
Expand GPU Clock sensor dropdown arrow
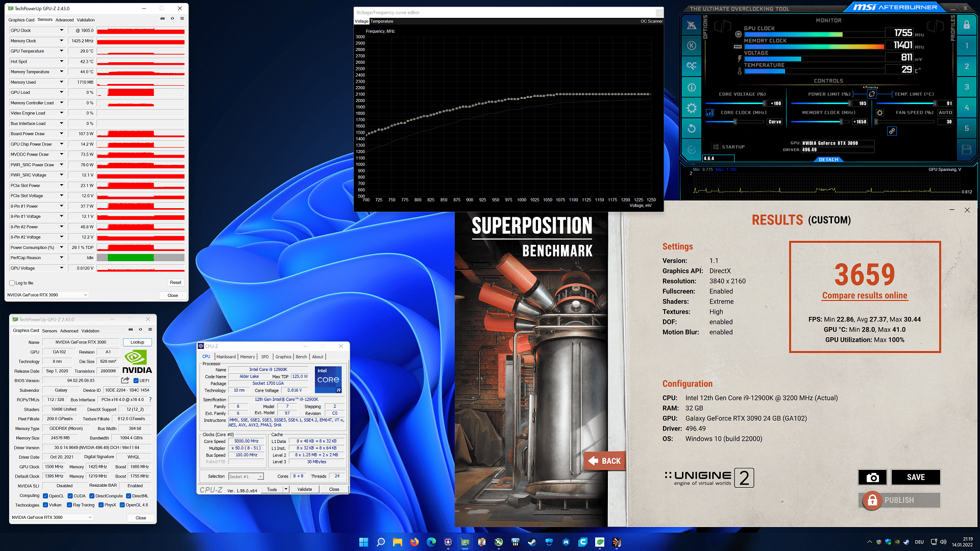[x=62, y=30]
